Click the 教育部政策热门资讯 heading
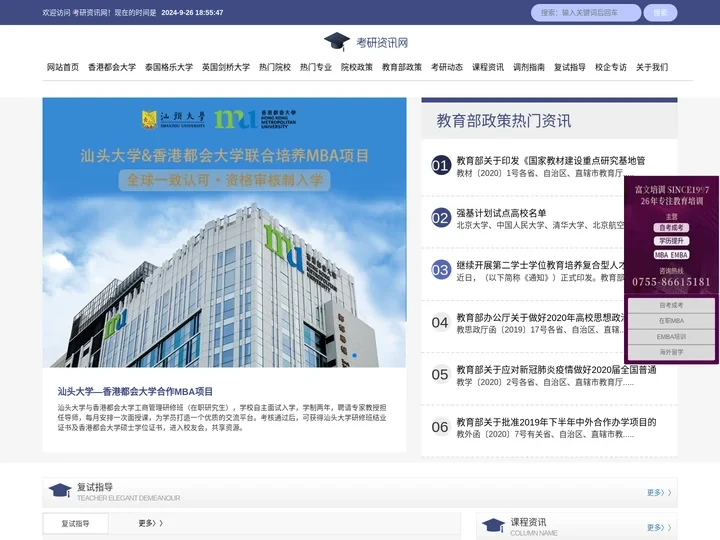The width and height of the screenshot is (720, 540). pyautogui.click(x=504, y=121)
